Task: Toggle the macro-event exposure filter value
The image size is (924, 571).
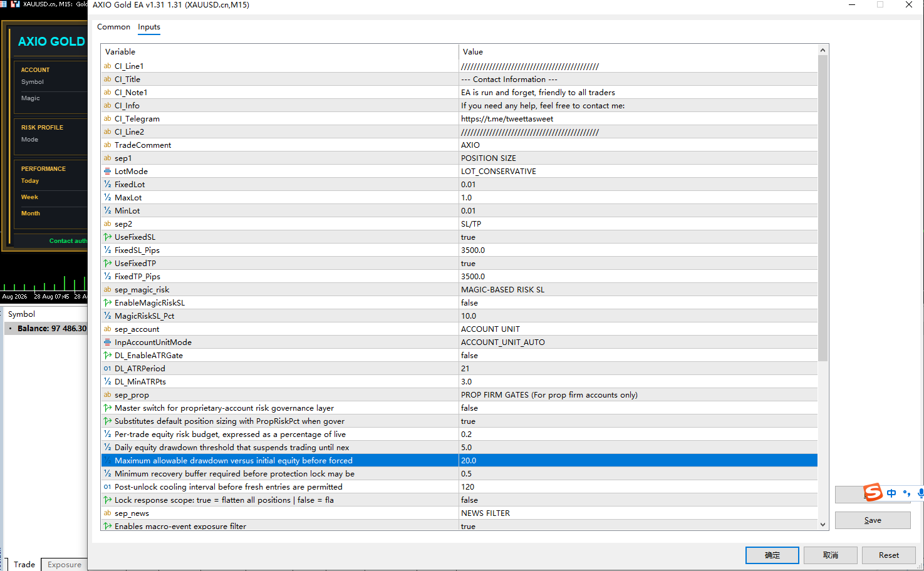Action: (x=638, y=526)
